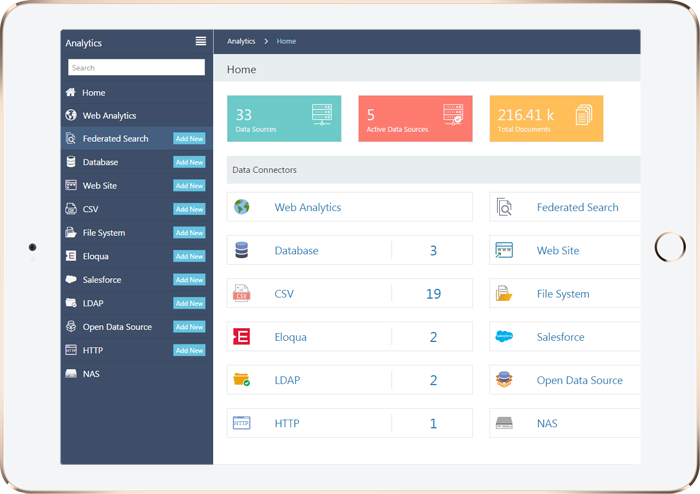Click Add New next to File System
Screen dimensions: 700x494
coord(189,232)
